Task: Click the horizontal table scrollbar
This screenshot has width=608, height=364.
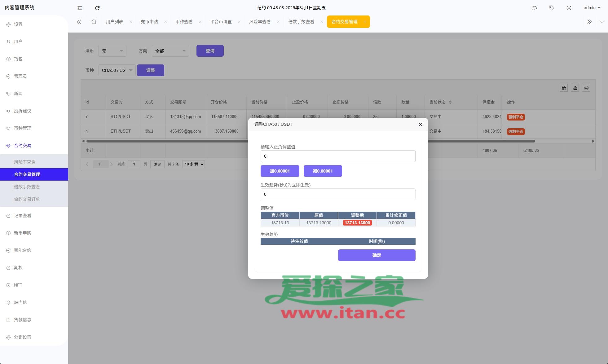Action: 167,141
